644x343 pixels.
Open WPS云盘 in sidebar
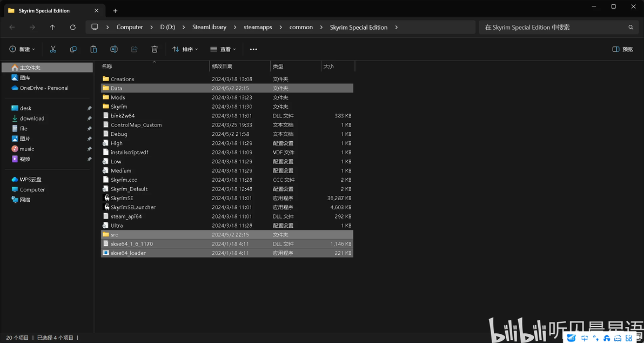47,179
